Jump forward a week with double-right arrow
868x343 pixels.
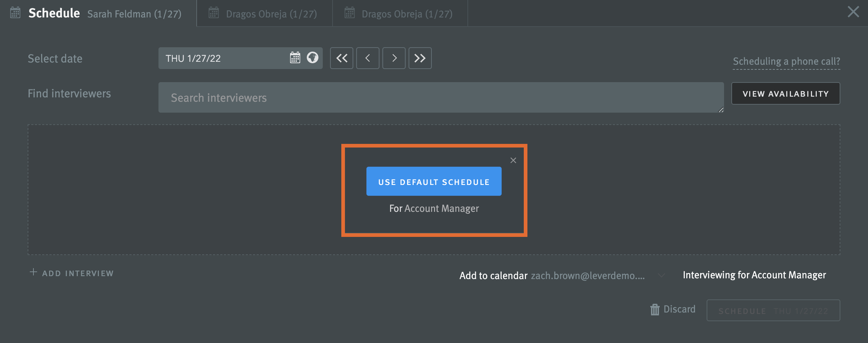point(420,58)
